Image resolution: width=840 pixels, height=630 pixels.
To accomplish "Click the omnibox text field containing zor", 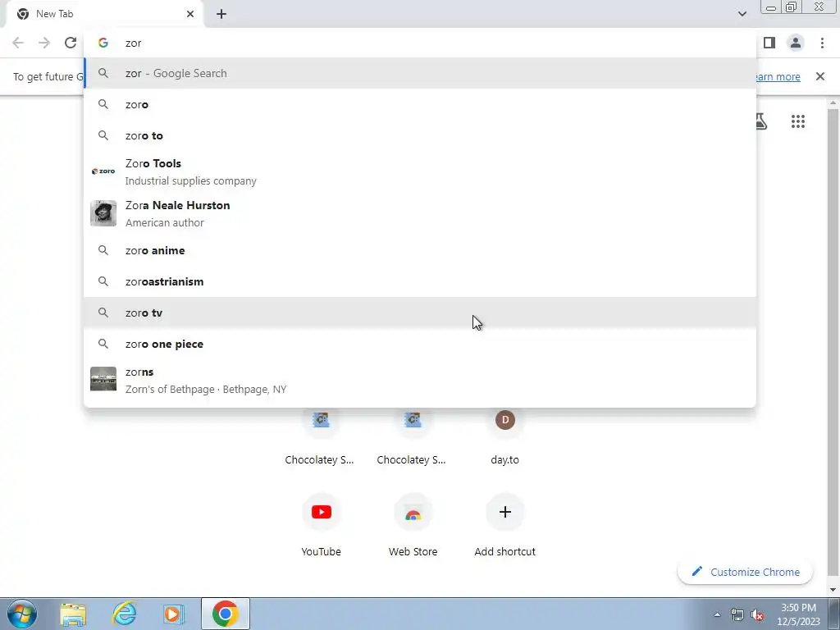I will 421,43.
